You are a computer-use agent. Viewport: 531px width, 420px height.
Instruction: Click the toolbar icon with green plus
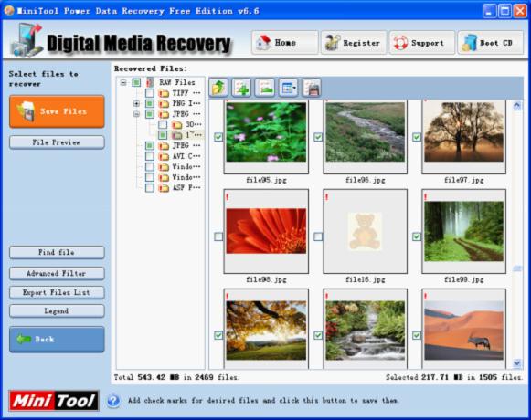241,88
